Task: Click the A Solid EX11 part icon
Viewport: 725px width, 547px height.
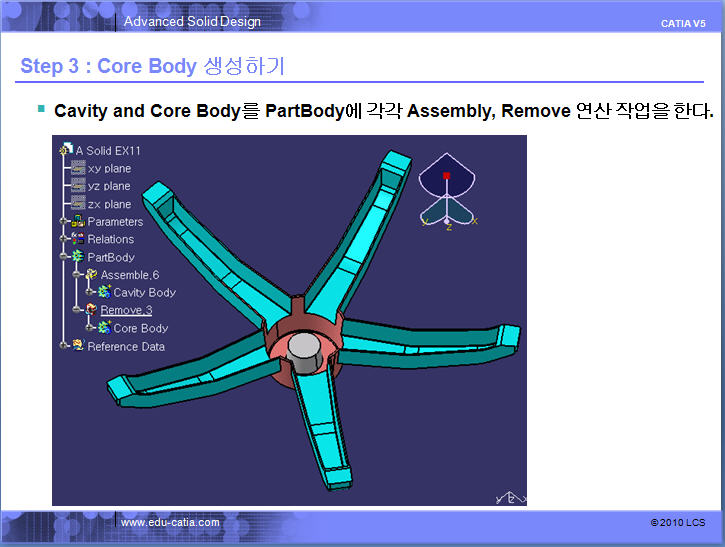Action: (67, 151)
